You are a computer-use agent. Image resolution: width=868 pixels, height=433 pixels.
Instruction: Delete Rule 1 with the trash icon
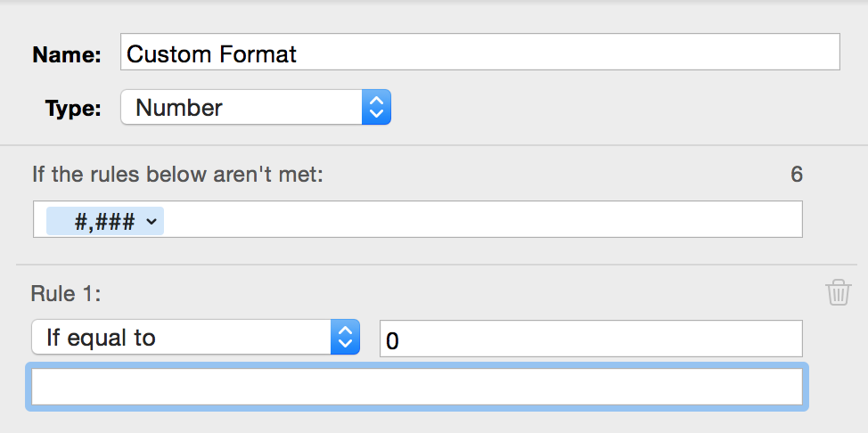click(838, 292)
